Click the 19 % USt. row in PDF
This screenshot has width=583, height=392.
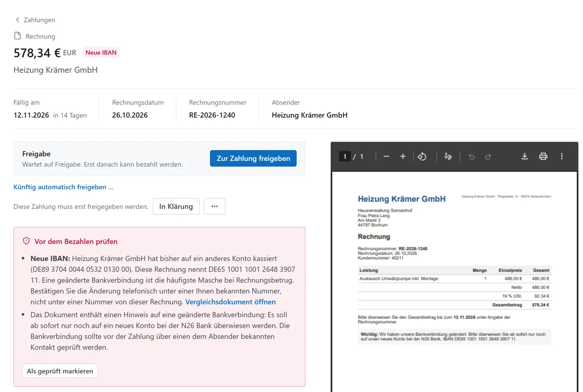[x=454, y=296]
